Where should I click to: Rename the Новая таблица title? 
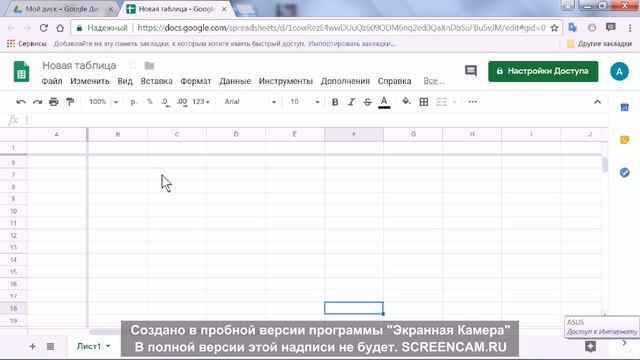click(79, 66)
